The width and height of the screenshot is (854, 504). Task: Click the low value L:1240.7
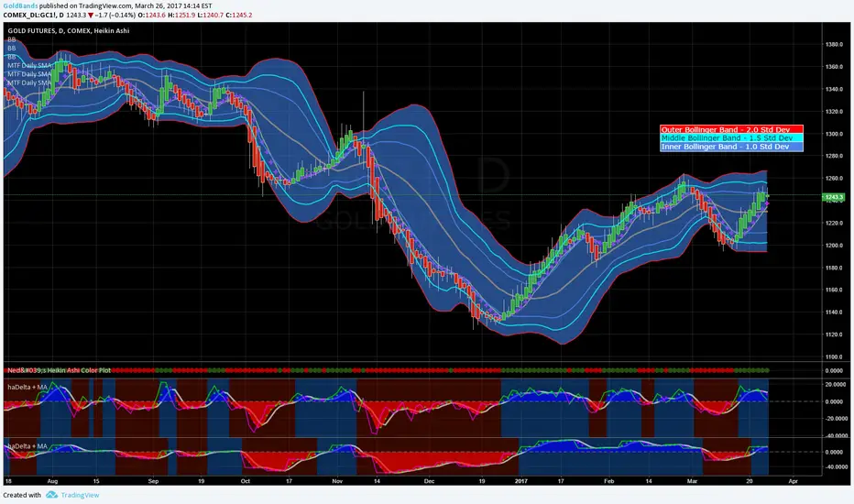pyautogui.click(x=210, y=16)
